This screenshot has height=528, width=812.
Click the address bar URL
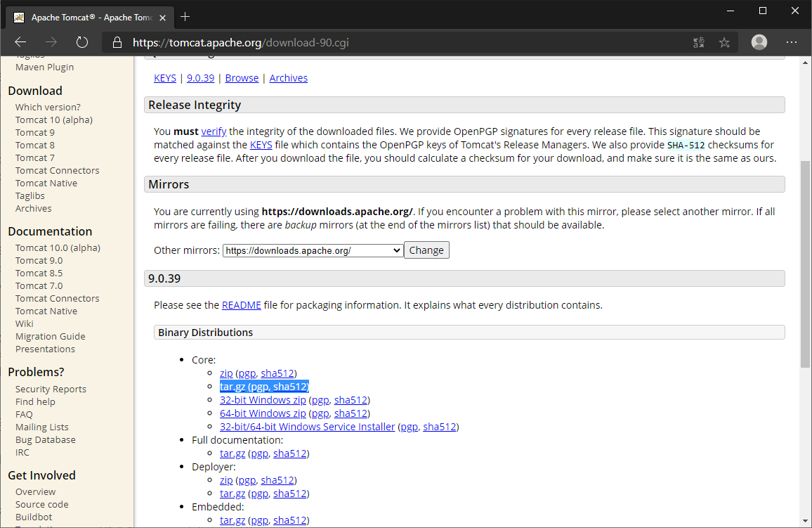pyautogui.click(x=241, y=42)
